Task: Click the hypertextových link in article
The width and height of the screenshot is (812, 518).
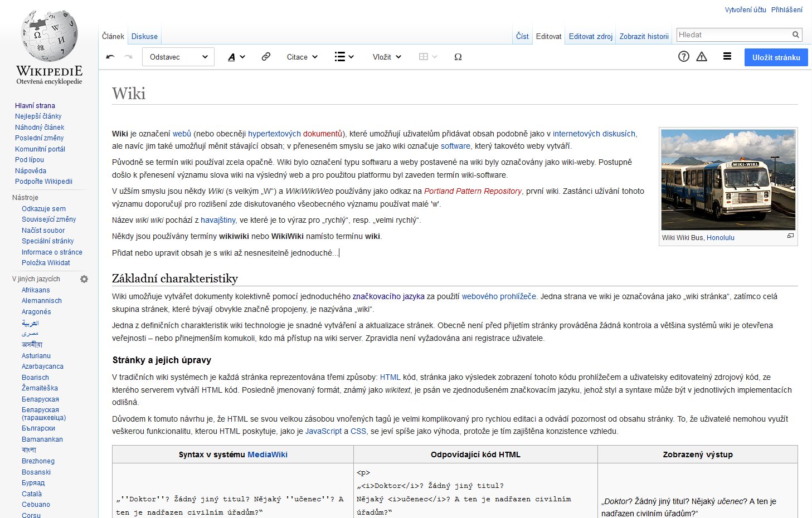Action: click(274, 134)
